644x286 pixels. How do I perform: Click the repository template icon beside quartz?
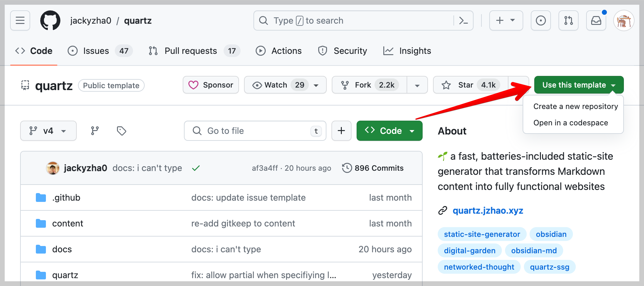[x=25, y=85]
